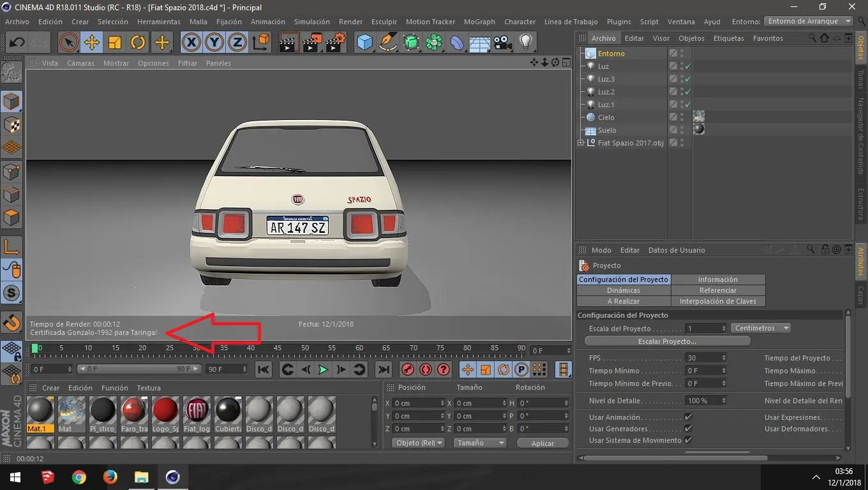Open the Entorno de Arranque layout dropdown

[809, 21]
